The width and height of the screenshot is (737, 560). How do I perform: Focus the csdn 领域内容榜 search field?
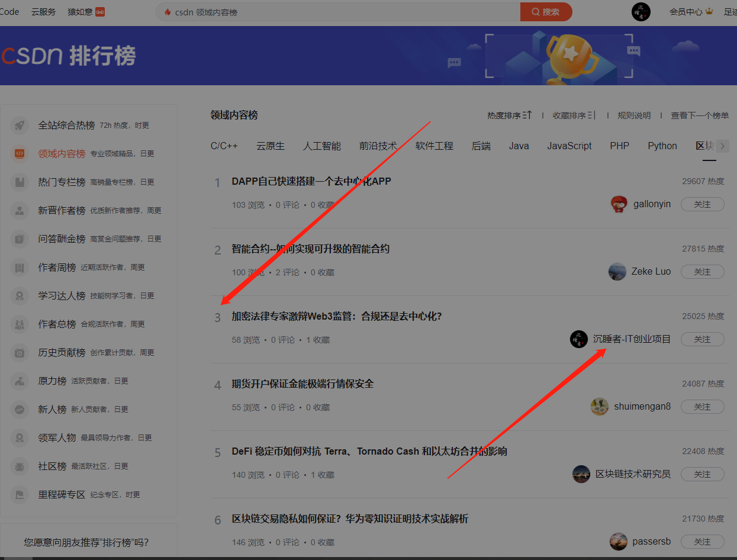click(x=339, y=12)
